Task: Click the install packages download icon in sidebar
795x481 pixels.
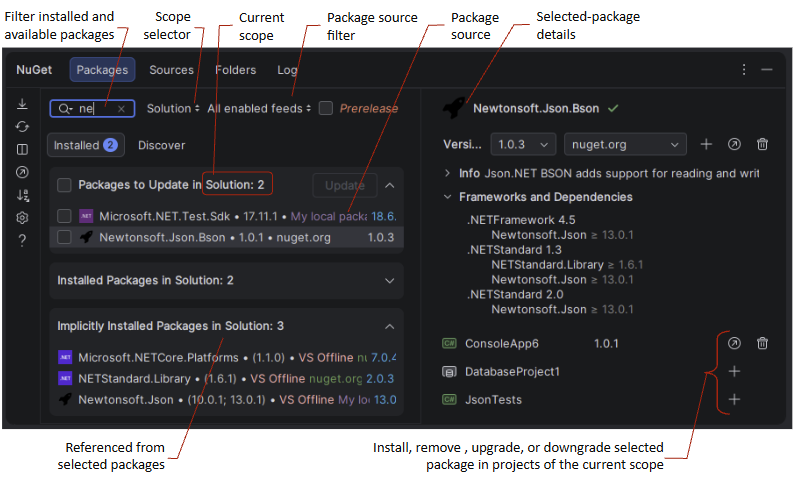Action: (x=22, y=104)
